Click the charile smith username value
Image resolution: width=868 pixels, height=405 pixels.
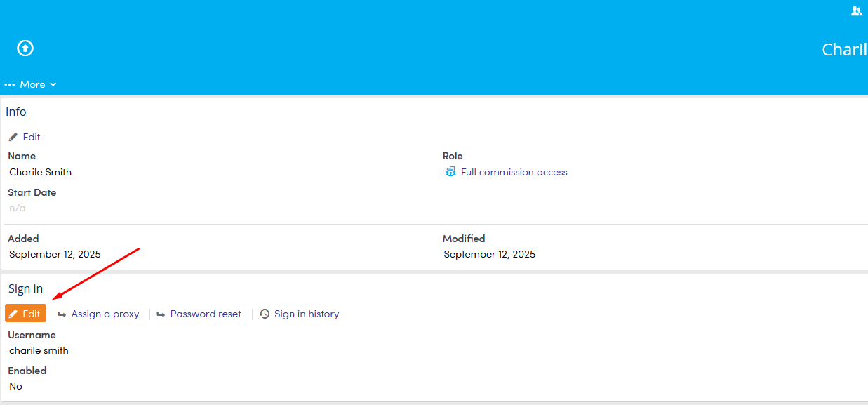point(39,350)
